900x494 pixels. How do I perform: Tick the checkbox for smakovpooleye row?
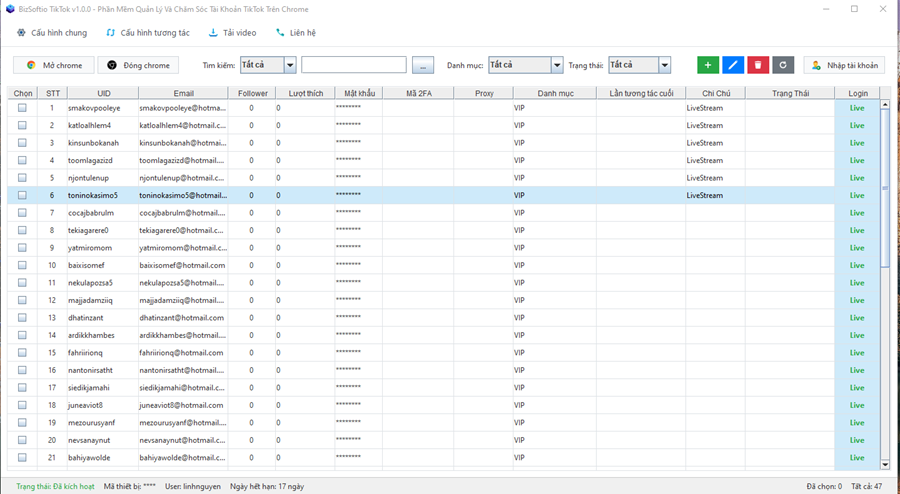point(22,108)
